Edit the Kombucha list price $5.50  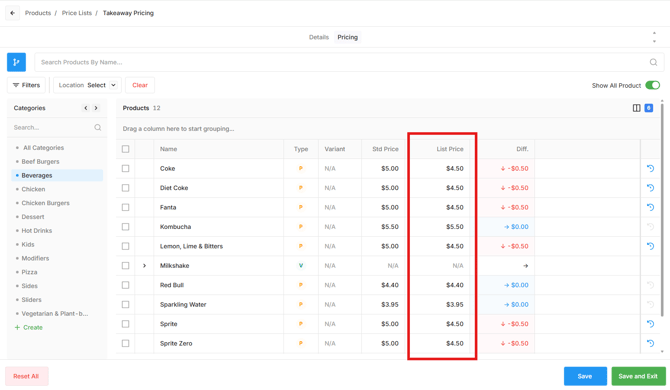[x=455, y=226]
